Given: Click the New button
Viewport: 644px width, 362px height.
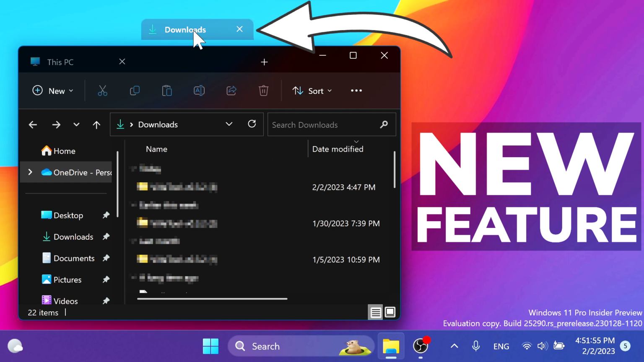Looking at the screenshot, I should point(53,90).
